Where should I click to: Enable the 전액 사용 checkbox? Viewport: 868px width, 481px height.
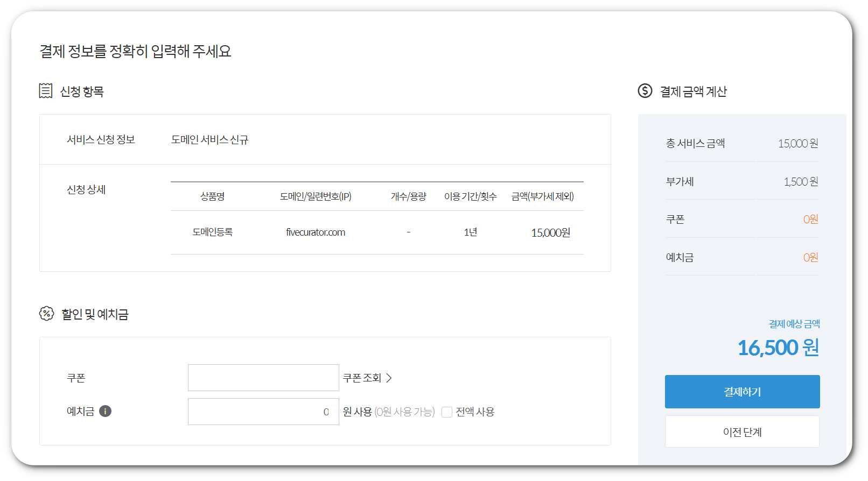tap(447, 412)
